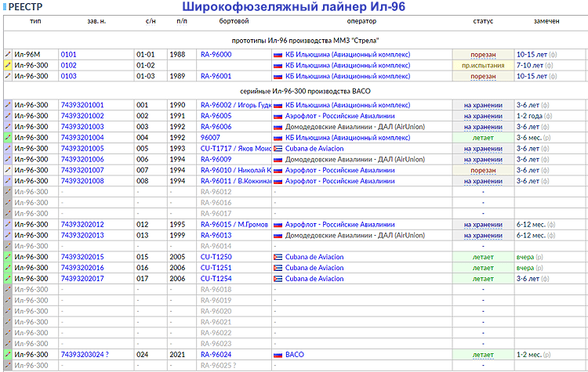
Task: Open registration link RA-96000
Action: pyautogui.click(x=216, y=54)
